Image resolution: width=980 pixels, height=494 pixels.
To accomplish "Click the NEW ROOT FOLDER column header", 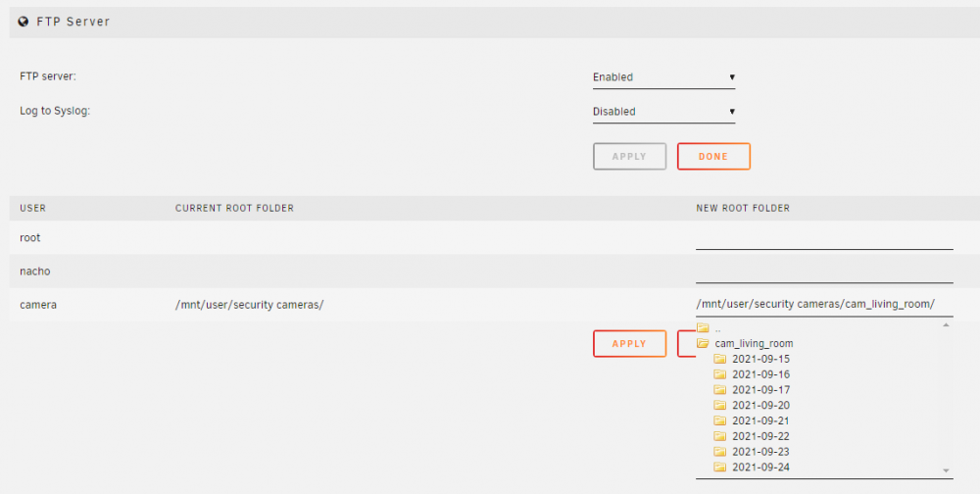I will [743, 208].
